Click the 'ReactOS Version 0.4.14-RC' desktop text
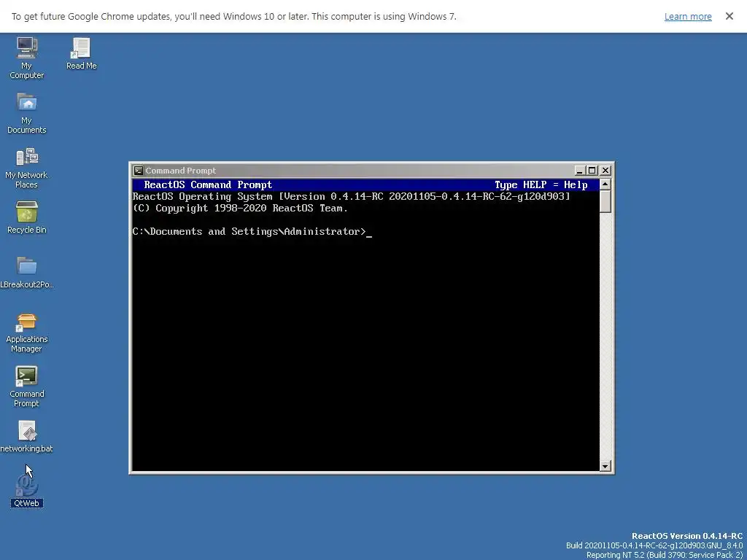747x560 pixels. pyautogui.click(x=687, y=536)
